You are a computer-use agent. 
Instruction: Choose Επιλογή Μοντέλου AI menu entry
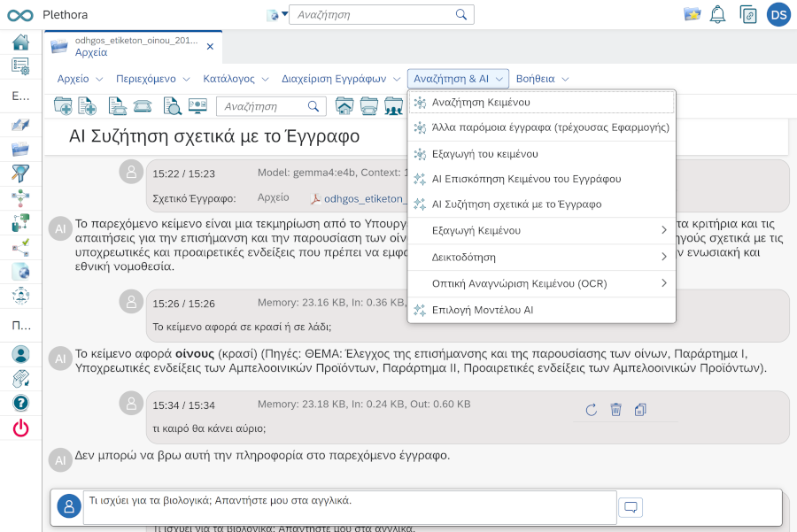pos(542,310)
